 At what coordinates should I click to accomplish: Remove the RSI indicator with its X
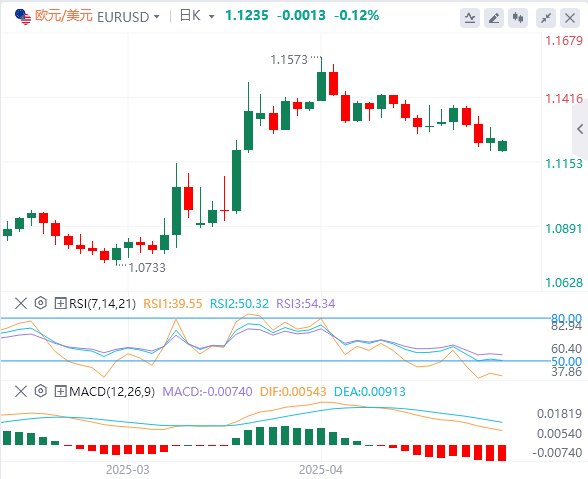click(21, 303)
